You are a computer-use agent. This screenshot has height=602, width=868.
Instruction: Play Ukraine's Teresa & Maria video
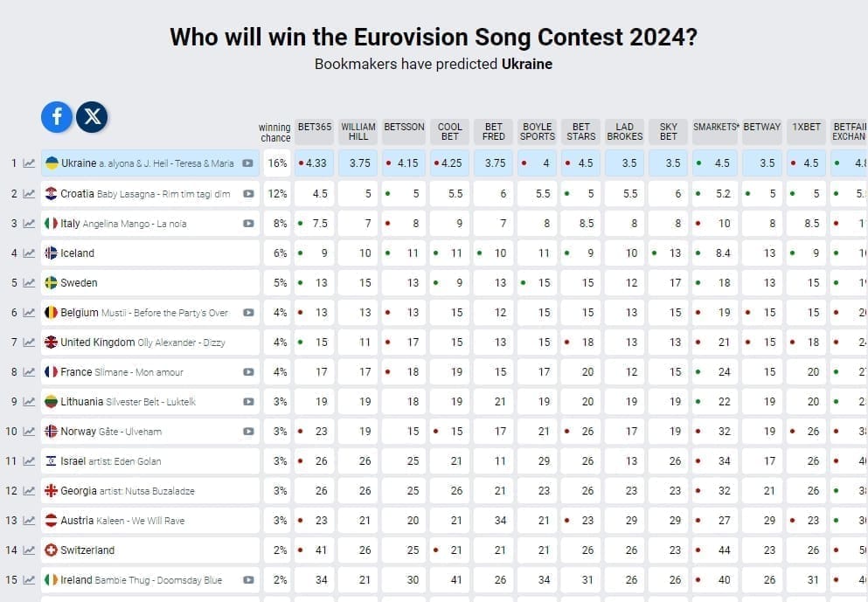point(247,163)
